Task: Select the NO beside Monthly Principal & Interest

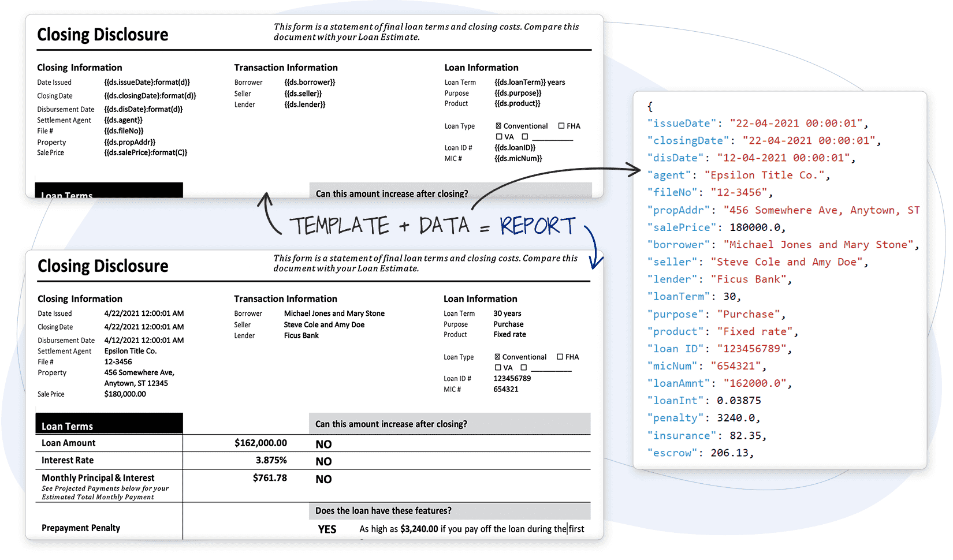Action: tap(323, 479)
